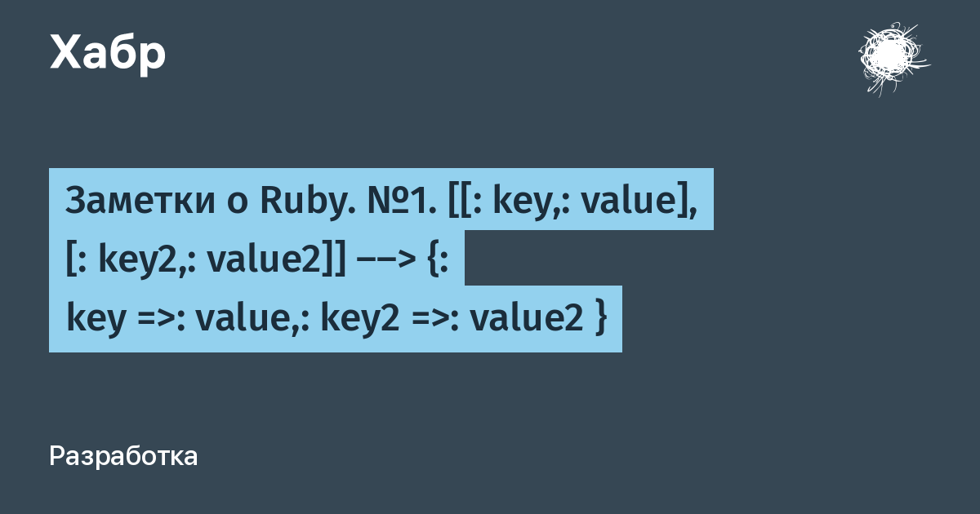Viewport: 980px width, 514px height.
Task: Select the [: key2,: value2]] text
Action: coord(207,260)
